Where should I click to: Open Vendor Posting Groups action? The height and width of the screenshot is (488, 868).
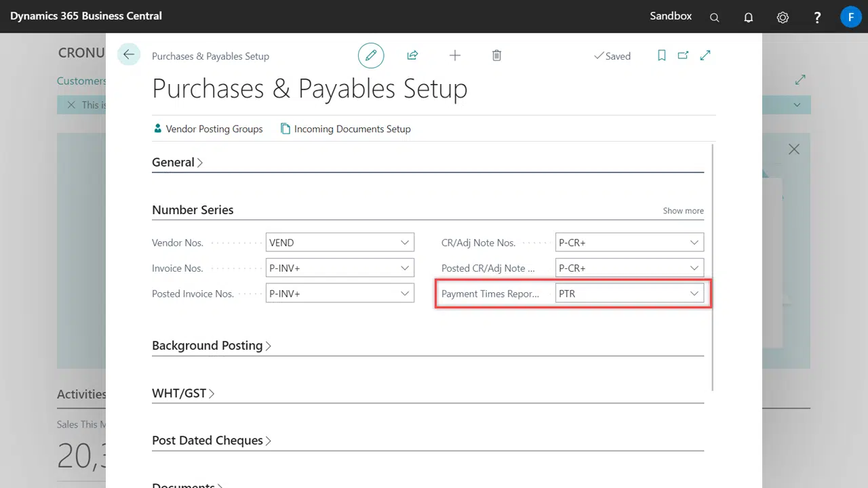[x=208, y=129]
